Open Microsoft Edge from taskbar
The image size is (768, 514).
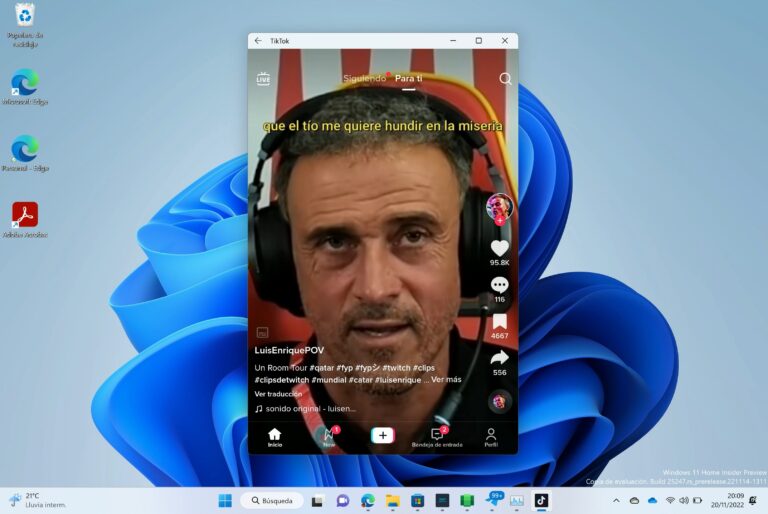coord(367,501)
